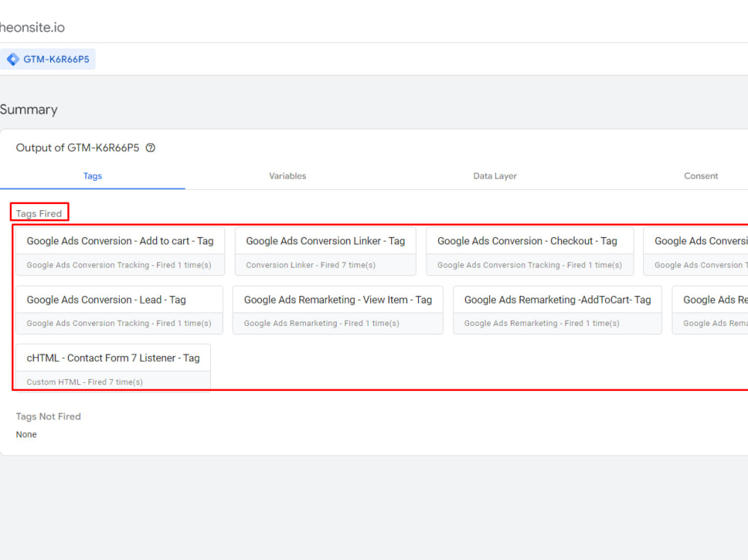The image size is (748, 560).
Task: Click the Custom HTML - Fired 7 time(s) text
Action: (85, 382)
